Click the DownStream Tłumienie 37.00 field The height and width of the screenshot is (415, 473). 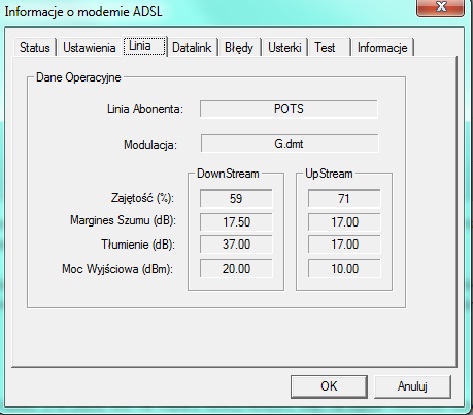click(x=236, y=244)
